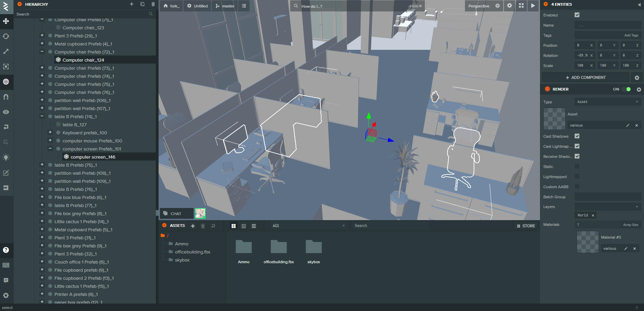Click the assets Search field
Image resolution: width=644 pixels, height=311 pixels.
coord(431,226)
